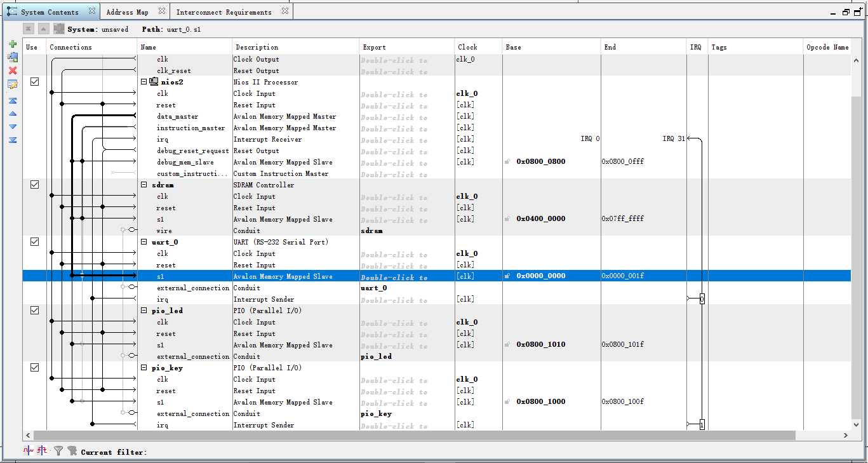
Task: Click the panel minimize icon at top right
Action: pyautogui.click(x=834, y=13)
